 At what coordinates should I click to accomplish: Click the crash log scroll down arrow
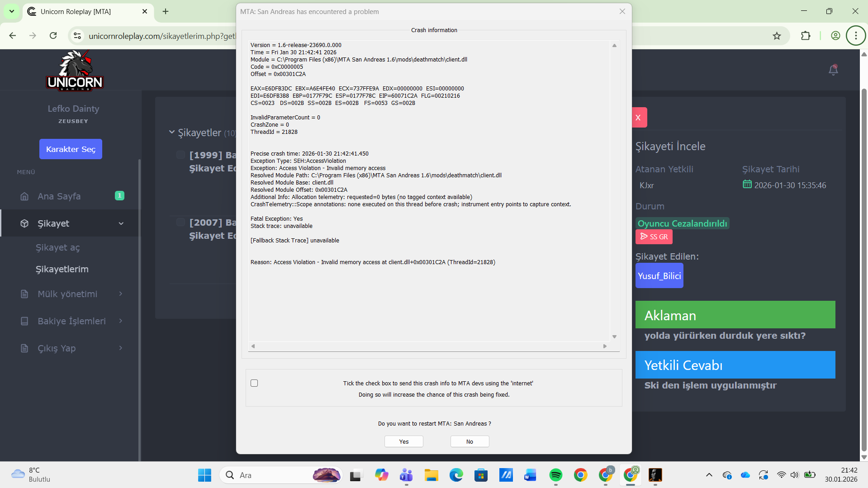(x=614, y=336)
